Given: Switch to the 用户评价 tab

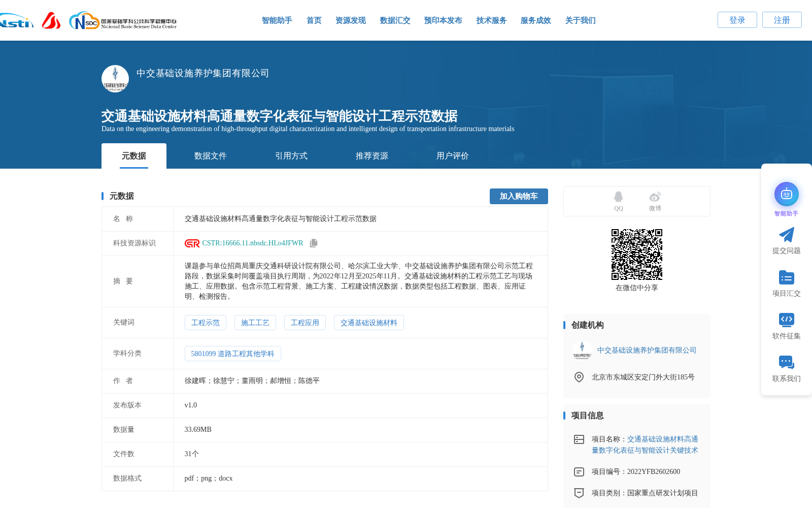Looking at the screenshot, I should click(453, 156).
